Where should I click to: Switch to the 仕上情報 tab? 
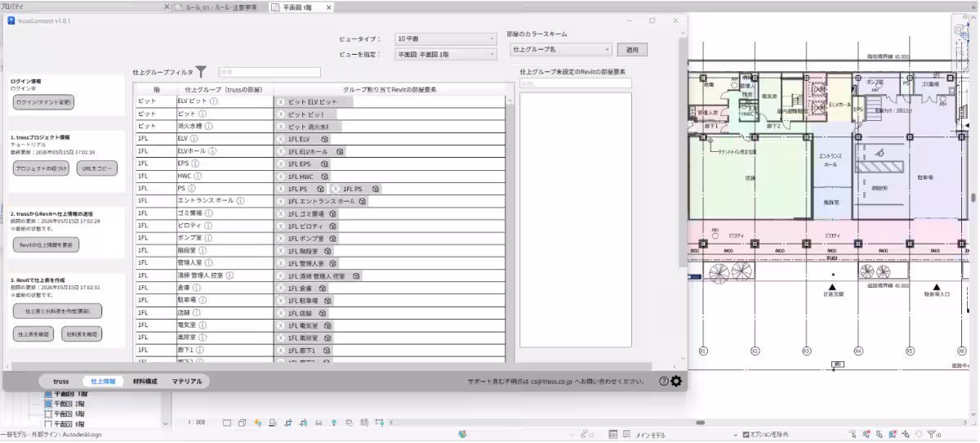103,382
